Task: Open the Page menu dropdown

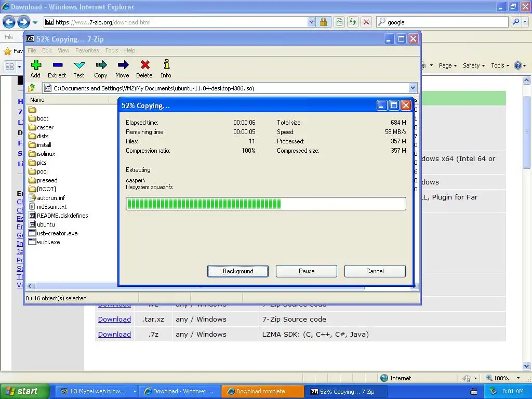Action: click(x=448, y=65)
